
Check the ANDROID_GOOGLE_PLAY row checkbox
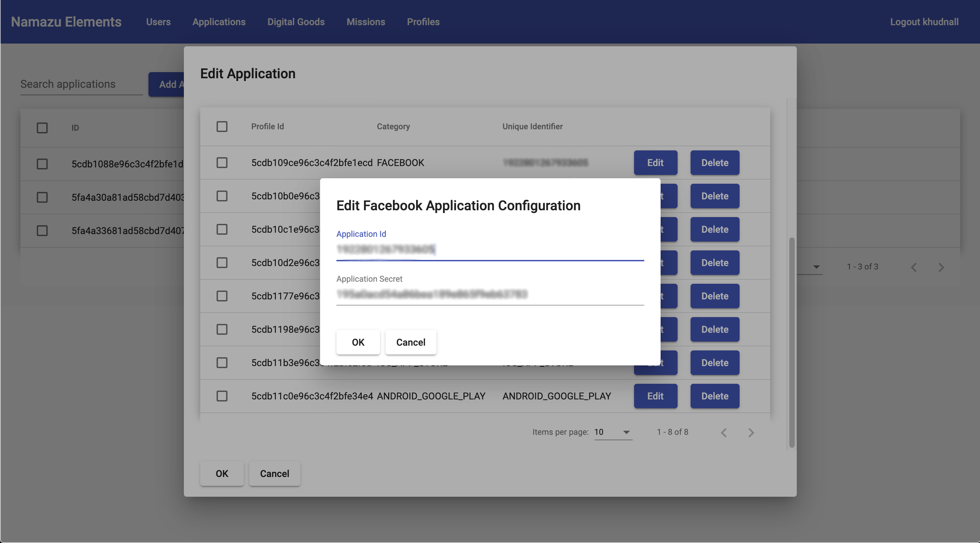click(x=222, y=396)
